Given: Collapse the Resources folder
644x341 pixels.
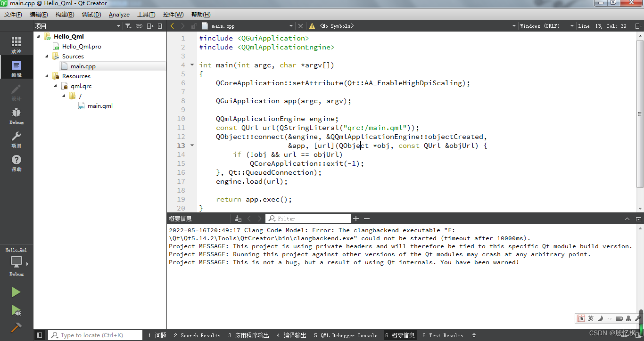Looking at the screenshot, I should (x=47, y=76).
